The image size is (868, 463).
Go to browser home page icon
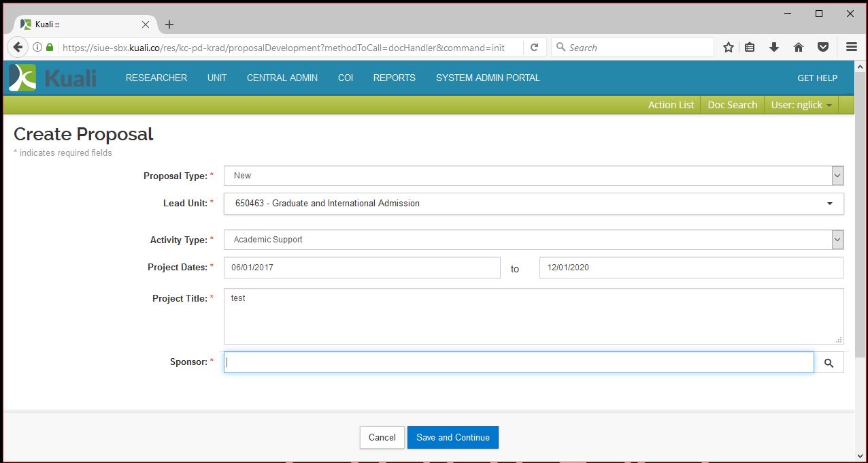799,47
